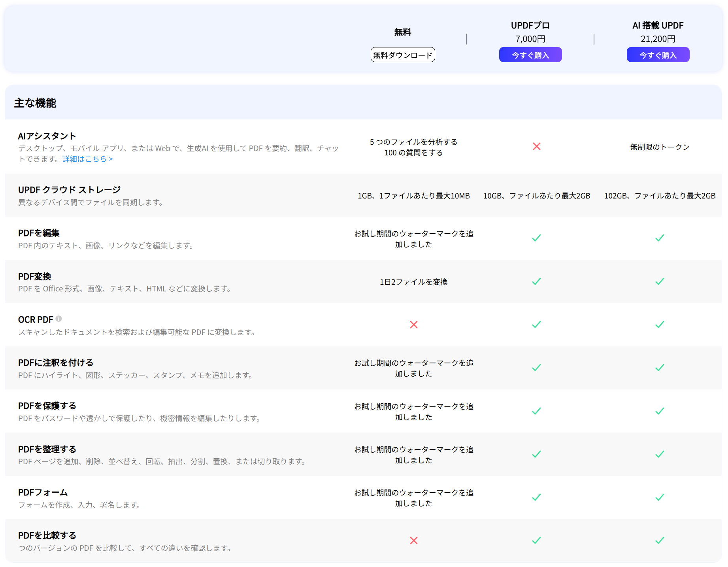Click the UPDFプロ checkmark for PDFを保護する
Image resolution: width=728 pixels, height=567 pixels.
537,411
